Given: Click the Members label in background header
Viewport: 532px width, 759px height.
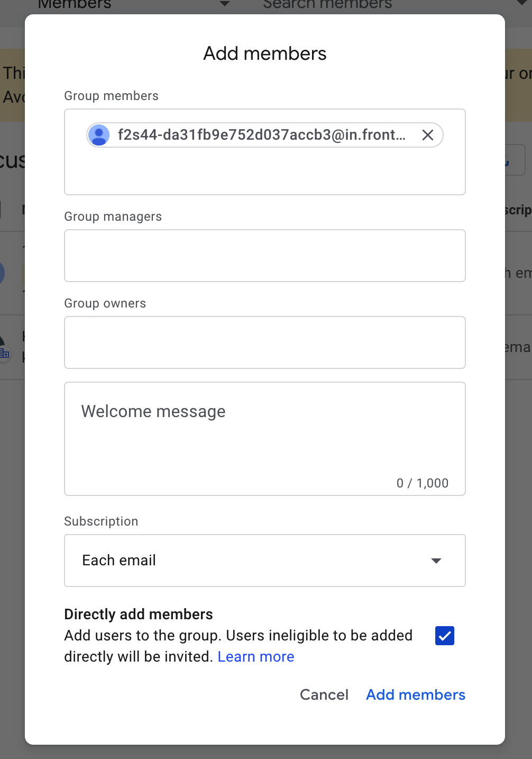Looking at the screenshot, I should click(75, 5).
